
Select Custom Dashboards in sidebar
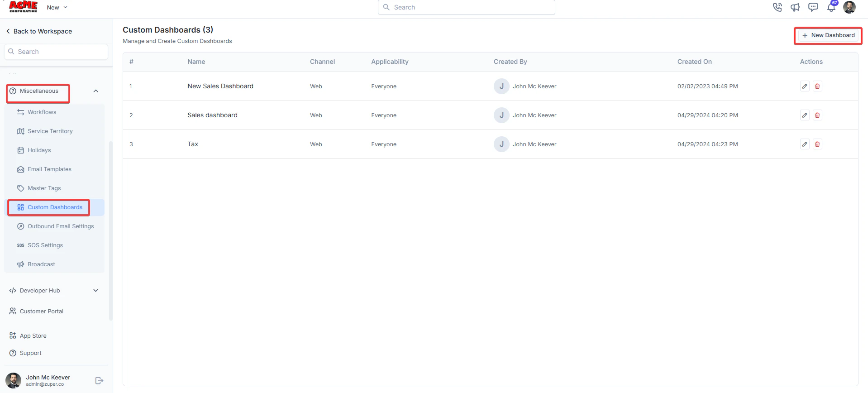tap(55, 207)
